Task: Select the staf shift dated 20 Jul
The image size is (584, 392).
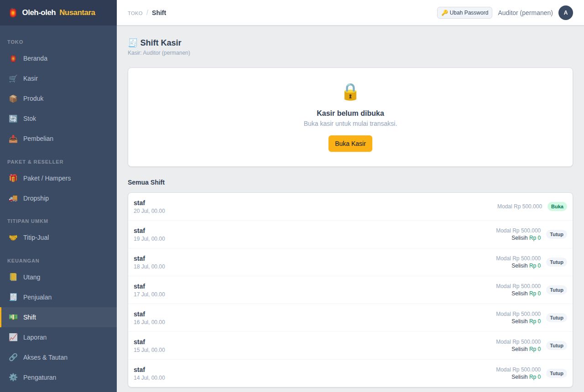Action: pos(350,206)
